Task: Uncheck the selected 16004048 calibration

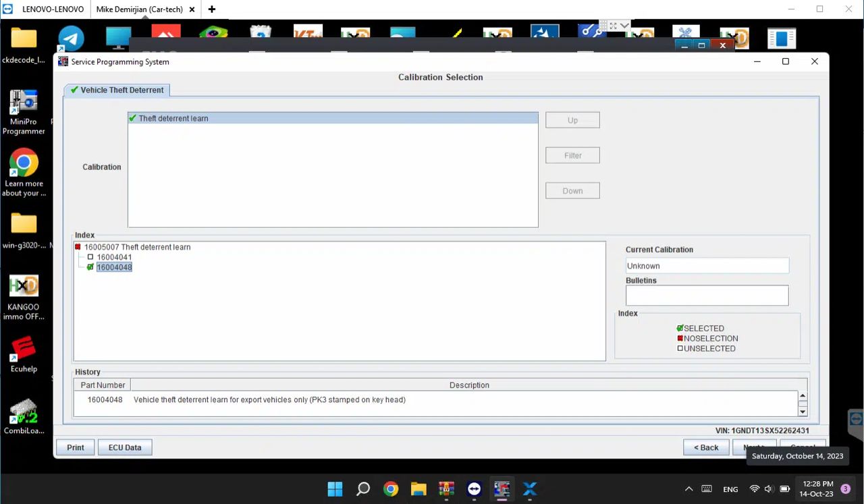Action: pos(90,267)
